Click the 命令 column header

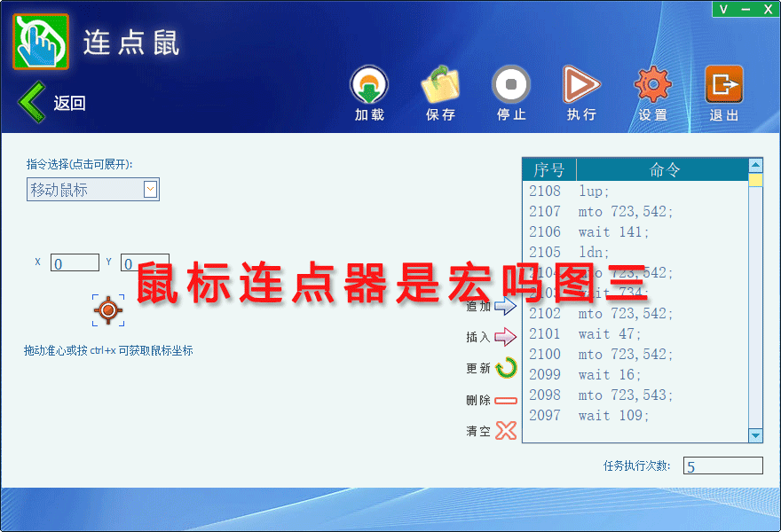662,169
